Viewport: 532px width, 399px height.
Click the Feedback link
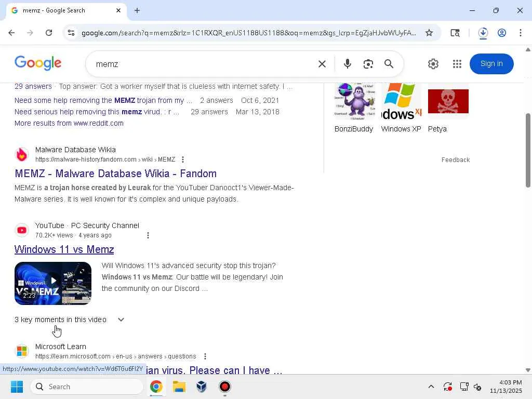[x=456, y=160]
